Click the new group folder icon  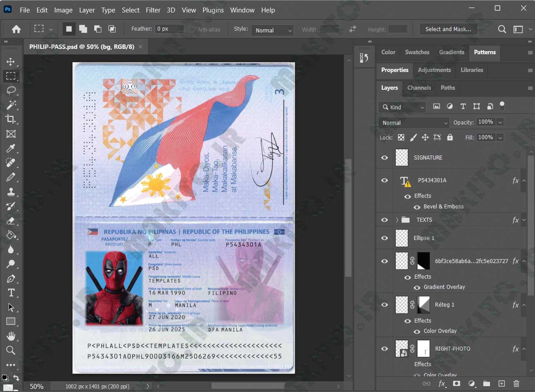coord(487,384)
